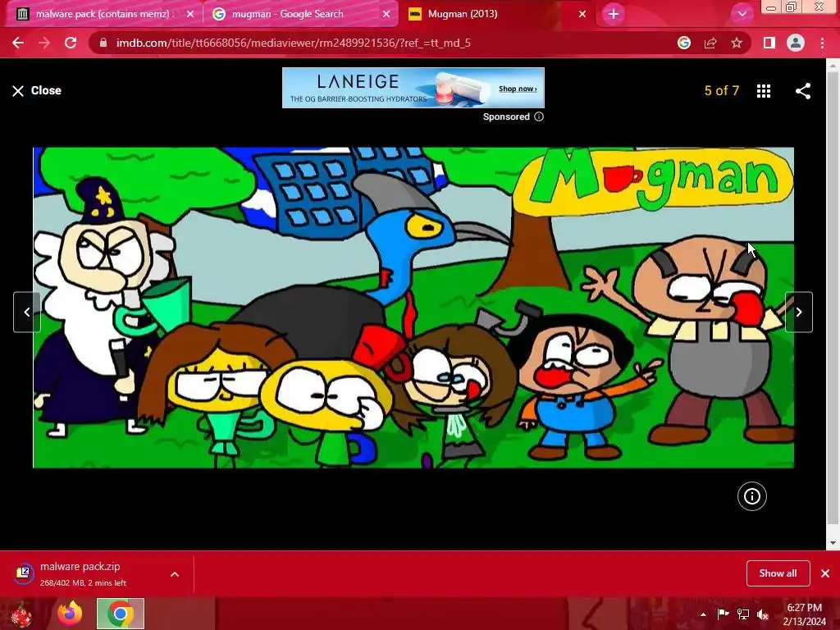
Task: Go to the previous photo
Action: 27,312
